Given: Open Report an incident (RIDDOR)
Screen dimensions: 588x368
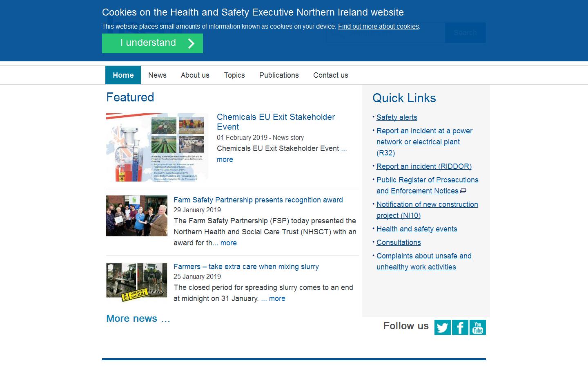Looking at the screenshot, I should 424,166.
